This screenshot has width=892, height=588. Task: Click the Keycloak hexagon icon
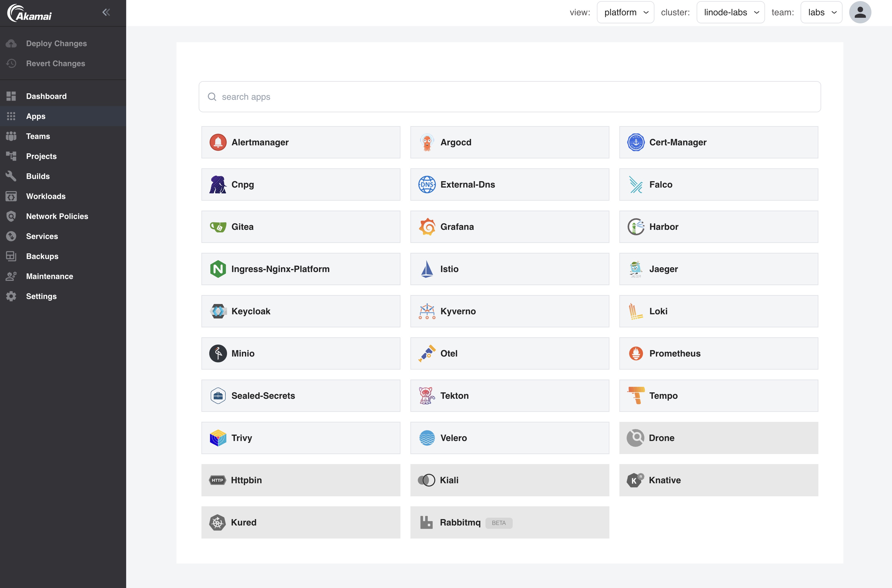218,311
